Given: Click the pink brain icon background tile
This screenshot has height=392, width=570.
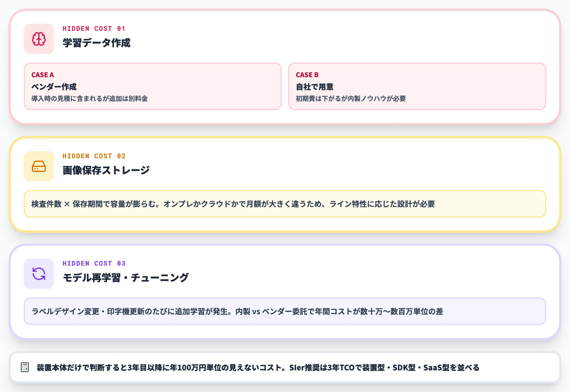Looking at the screenshot, I should pos(39,39).
